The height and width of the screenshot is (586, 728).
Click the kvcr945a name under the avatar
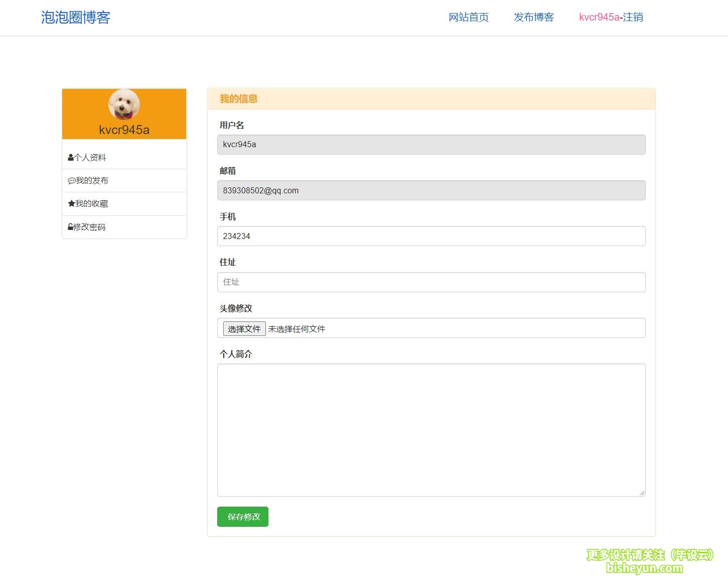tap(124, 130)
